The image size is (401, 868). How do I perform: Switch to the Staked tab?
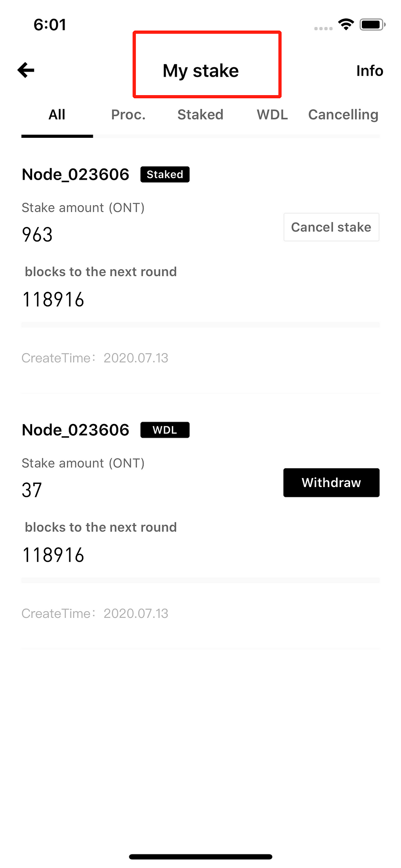tap(200, 115)
